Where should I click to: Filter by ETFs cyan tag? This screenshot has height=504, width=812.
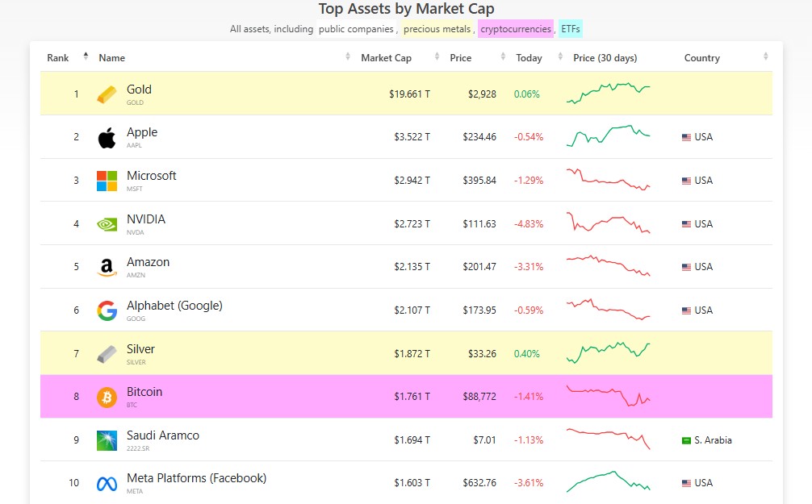[x=570, y=29]
